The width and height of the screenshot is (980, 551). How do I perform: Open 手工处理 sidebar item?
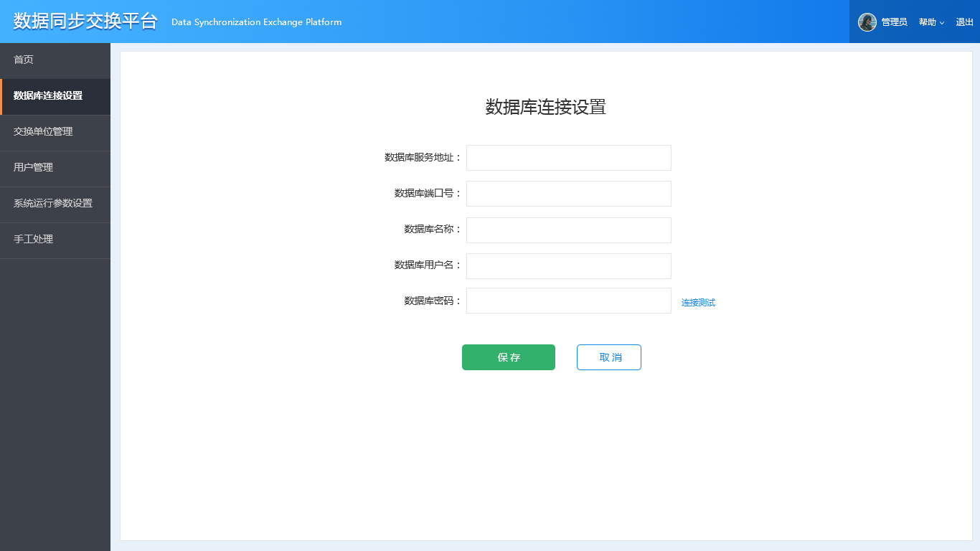(55, 240)
